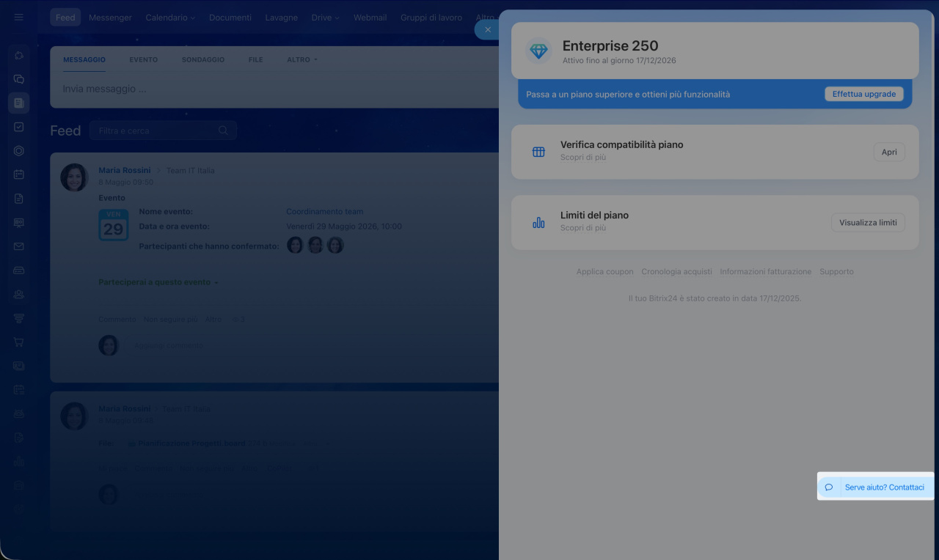Open the shopping cart icon in sidebar

point(19,342)
